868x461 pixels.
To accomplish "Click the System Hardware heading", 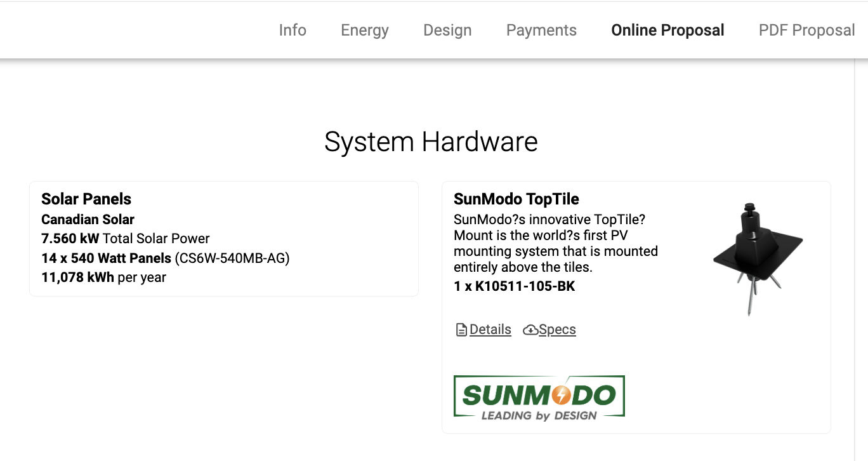I will (431, 142).
